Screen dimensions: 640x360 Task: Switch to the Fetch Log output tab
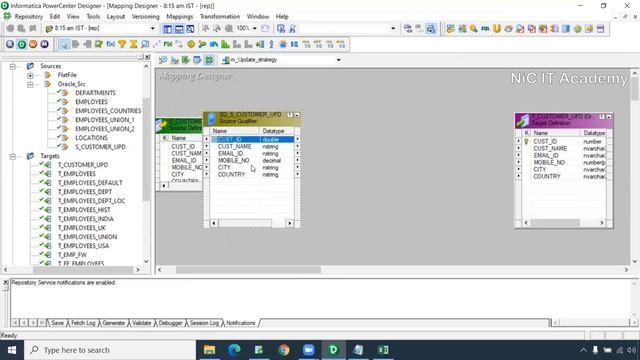point(83,323)
